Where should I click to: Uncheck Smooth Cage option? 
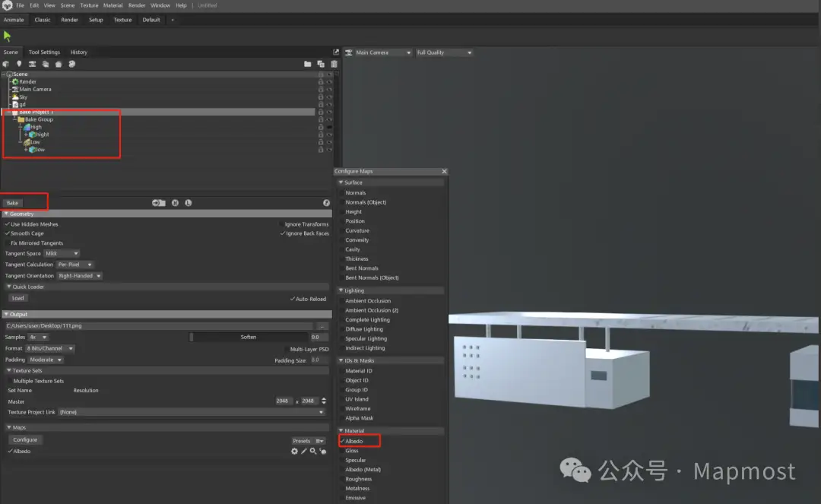[8, 233]
